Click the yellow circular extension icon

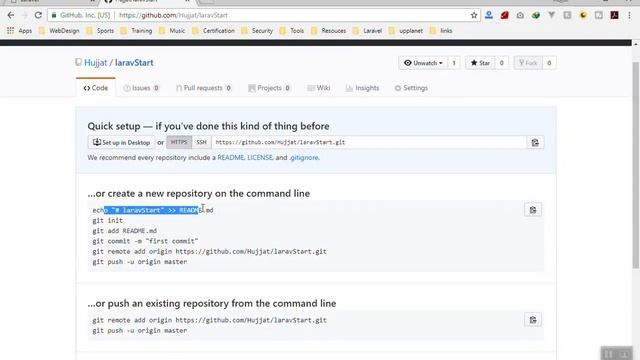583,15
